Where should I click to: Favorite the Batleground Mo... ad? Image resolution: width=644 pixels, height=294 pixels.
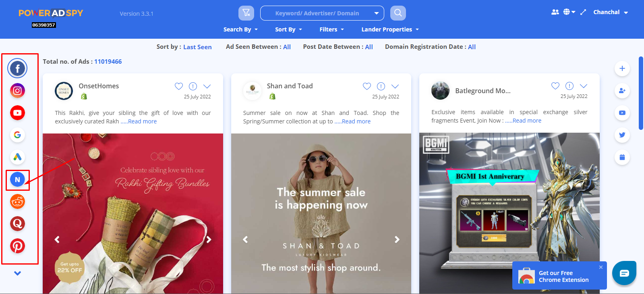pos(555,86)
